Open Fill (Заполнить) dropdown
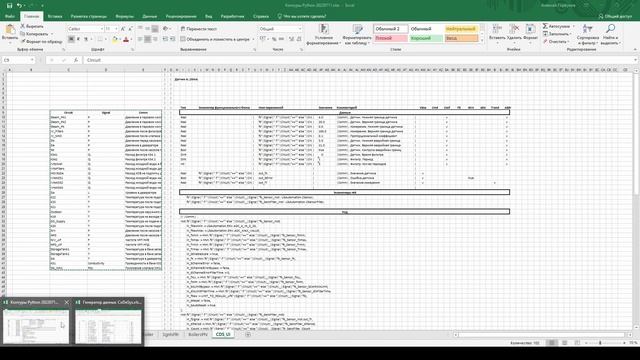This screenshot has height=360, width=640. click(x=557, y=34)
